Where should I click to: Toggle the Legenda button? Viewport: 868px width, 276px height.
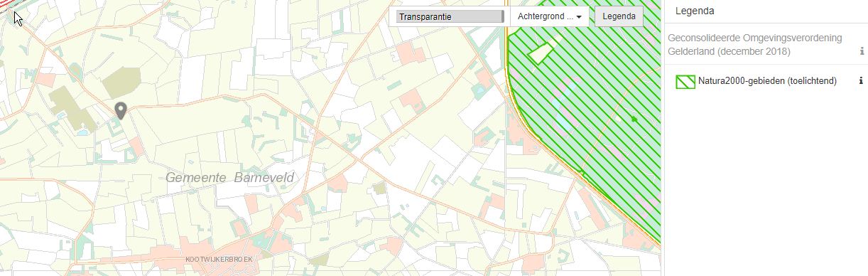point(619,16)
